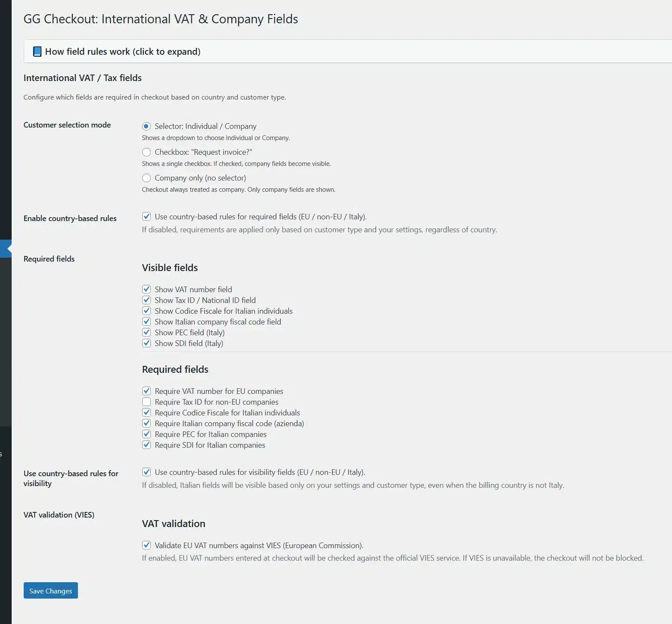Enable Require Tax ID for non-EU companies
Screen dimensions: 672x624
146,402
